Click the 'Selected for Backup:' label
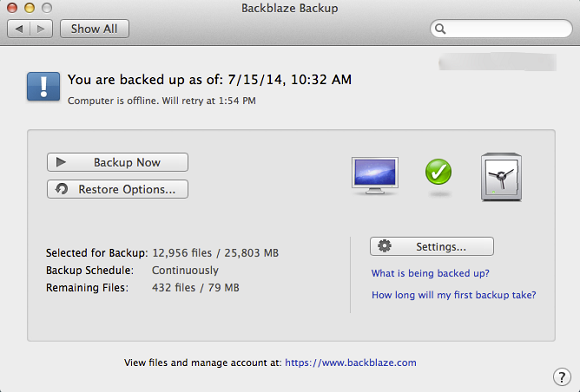The height and width of the screenshot is (392, 580). [x=97, y=253]
